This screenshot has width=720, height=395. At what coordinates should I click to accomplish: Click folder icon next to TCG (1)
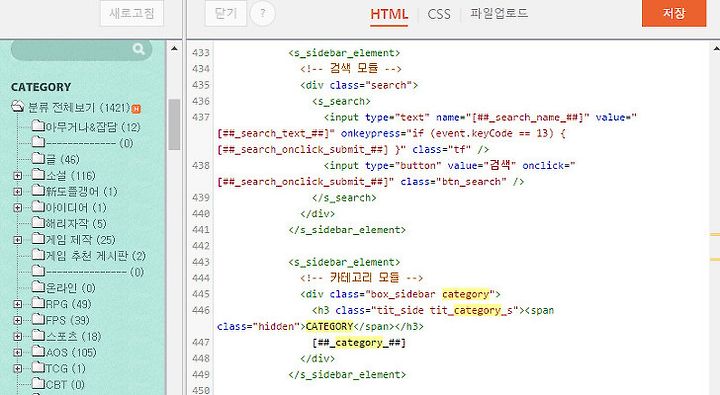(x=38, y=367)
